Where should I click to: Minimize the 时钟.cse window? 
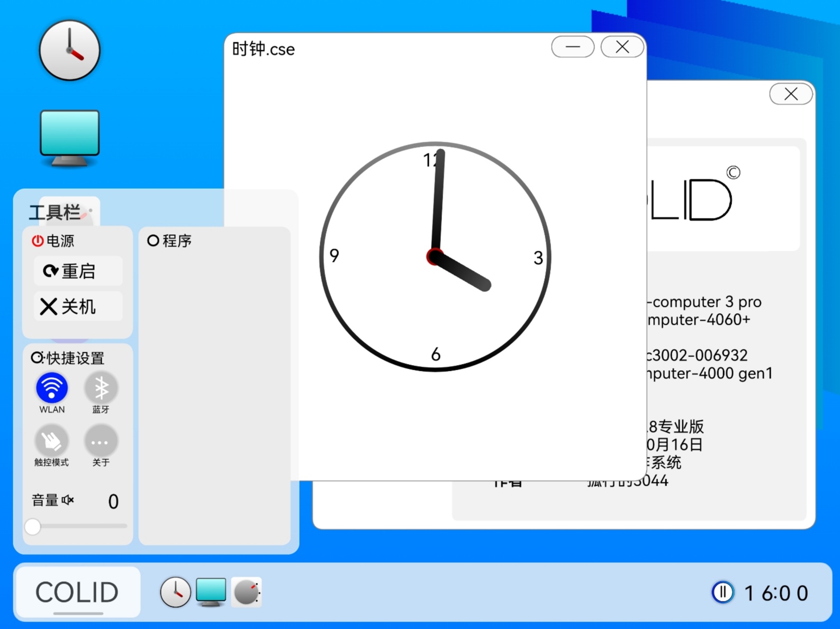[x=573, y=47]
